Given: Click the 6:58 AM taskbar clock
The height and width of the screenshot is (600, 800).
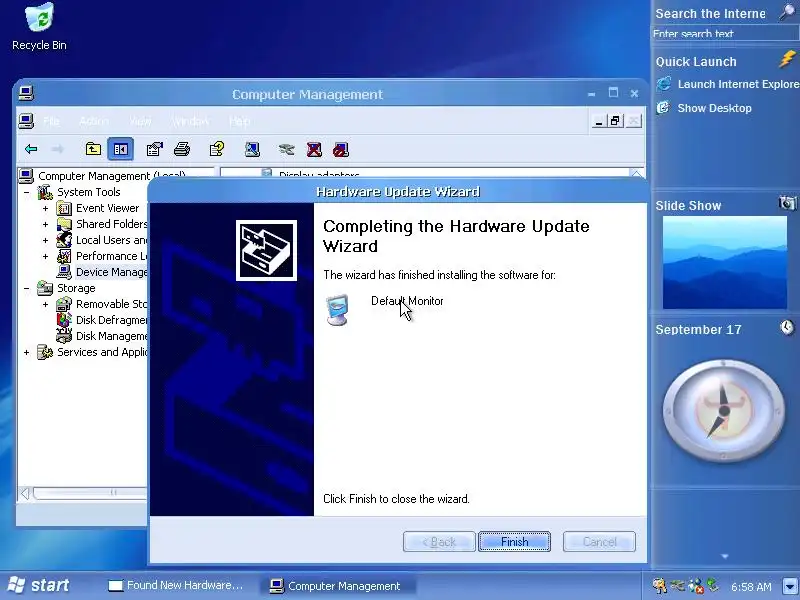Looking at the screenshot, I should (751, 586).
